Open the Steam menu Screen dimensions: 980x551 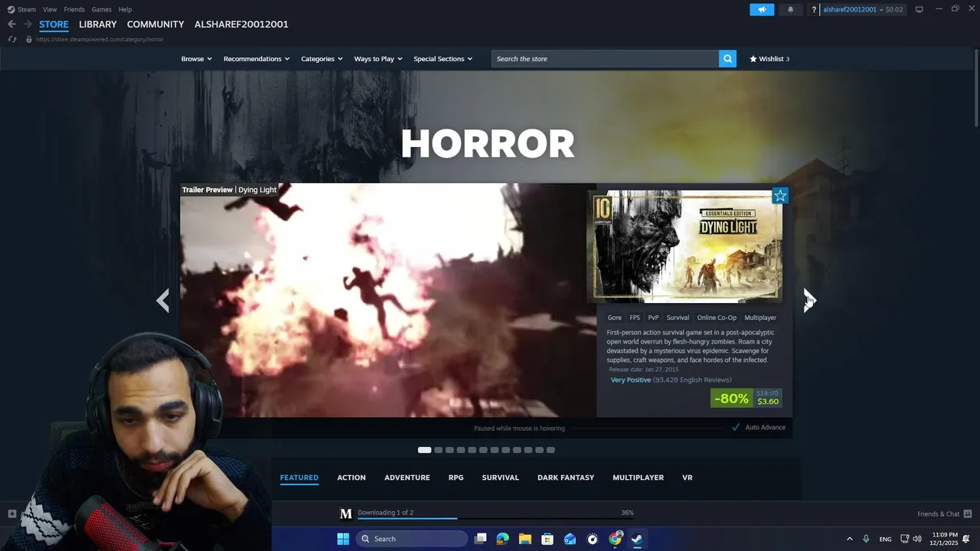point(21,9)
